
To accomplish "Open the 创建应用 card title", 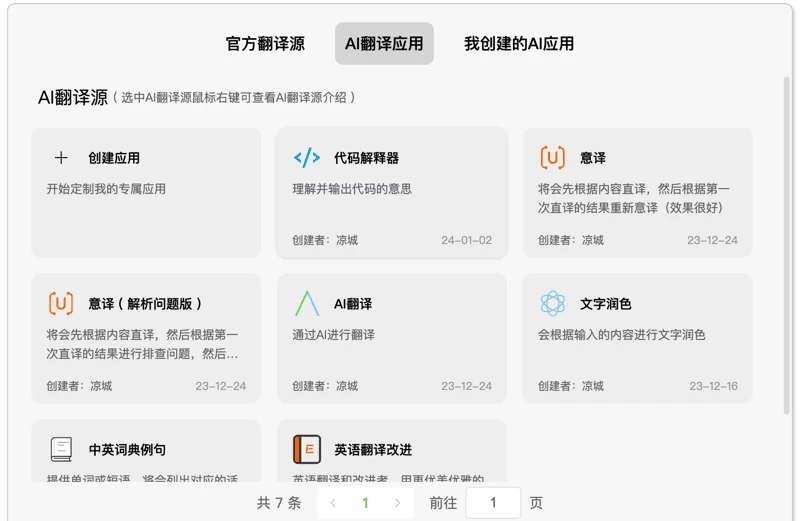I will tap(114, 158).
